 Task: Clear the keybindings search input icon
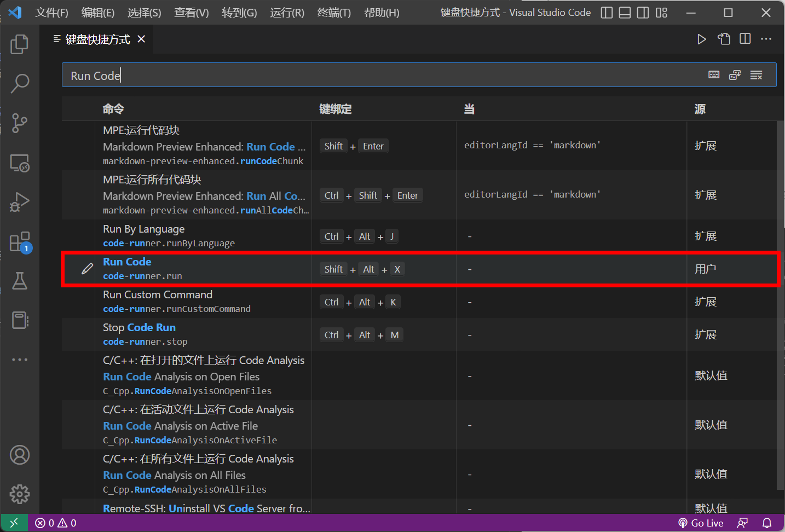pyautogui.click(x=756, y=75)
